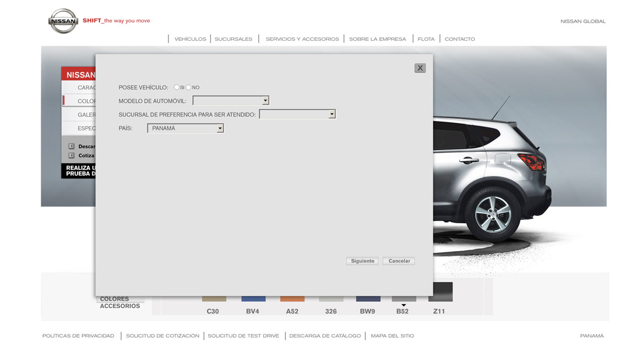Screen dimensions: 644x354
Task: Switch to the Accesorios tab
Action: pos(120,306)
